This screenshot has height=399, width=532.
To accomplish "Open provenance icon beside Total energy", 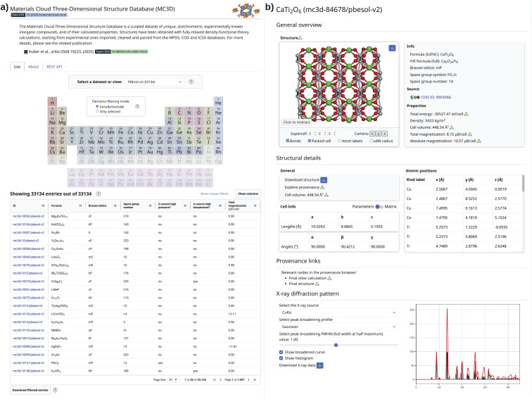I will click(466, 114).
